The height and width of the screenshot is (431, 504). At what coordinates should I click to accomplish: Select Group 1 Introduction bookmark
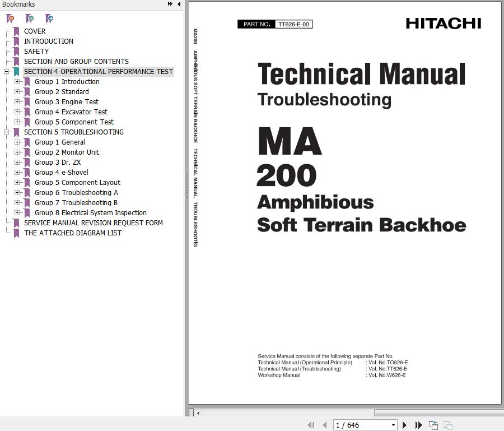(67, 82)
